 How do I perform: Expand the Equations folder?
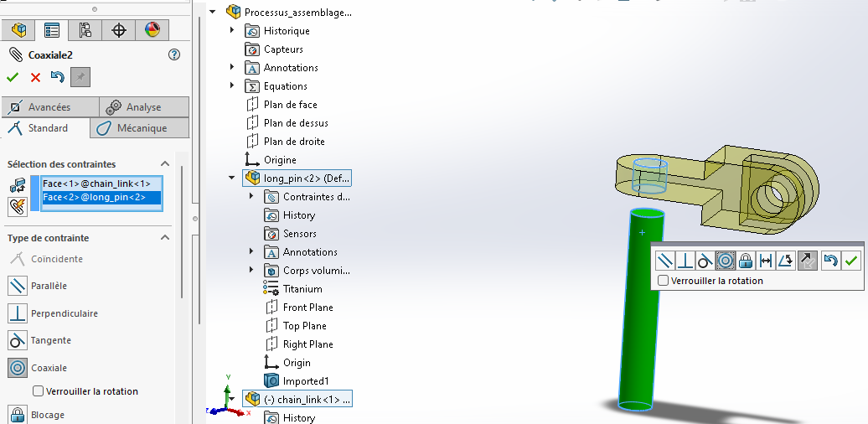[232, 85]
